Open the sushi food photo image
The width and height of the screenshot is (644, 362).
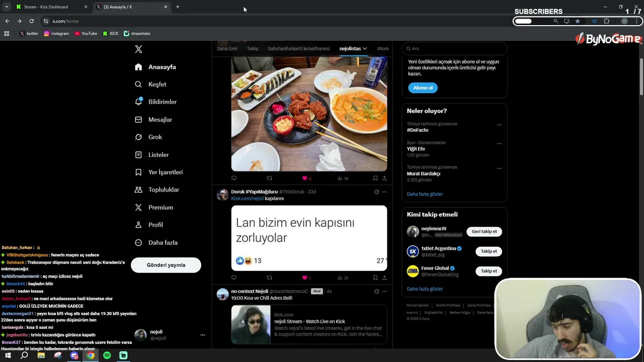point(309,114)
